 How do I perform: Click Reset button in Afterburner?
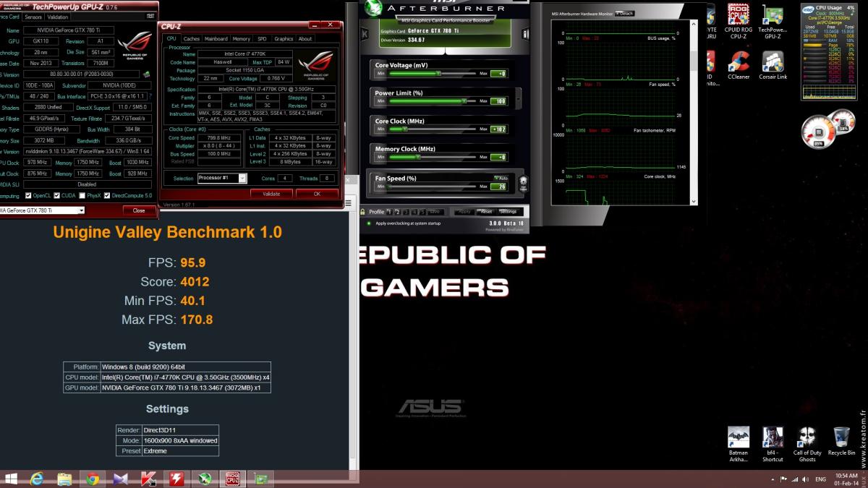[485, 212]
